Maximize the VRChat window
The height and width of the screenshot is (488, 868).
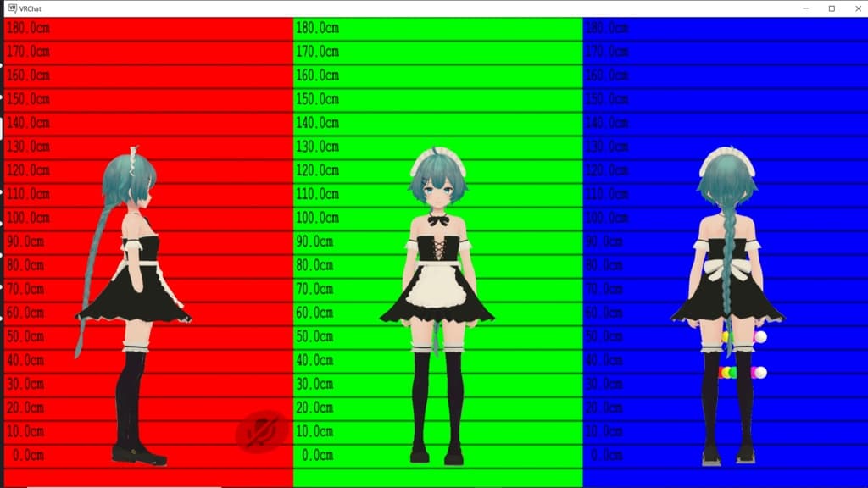(x=832, y=8)
